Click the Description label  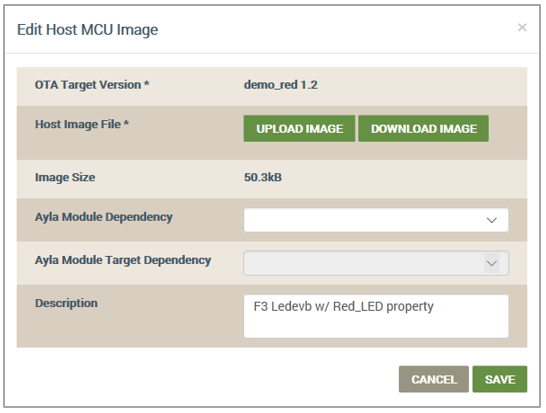coord(66,303)
